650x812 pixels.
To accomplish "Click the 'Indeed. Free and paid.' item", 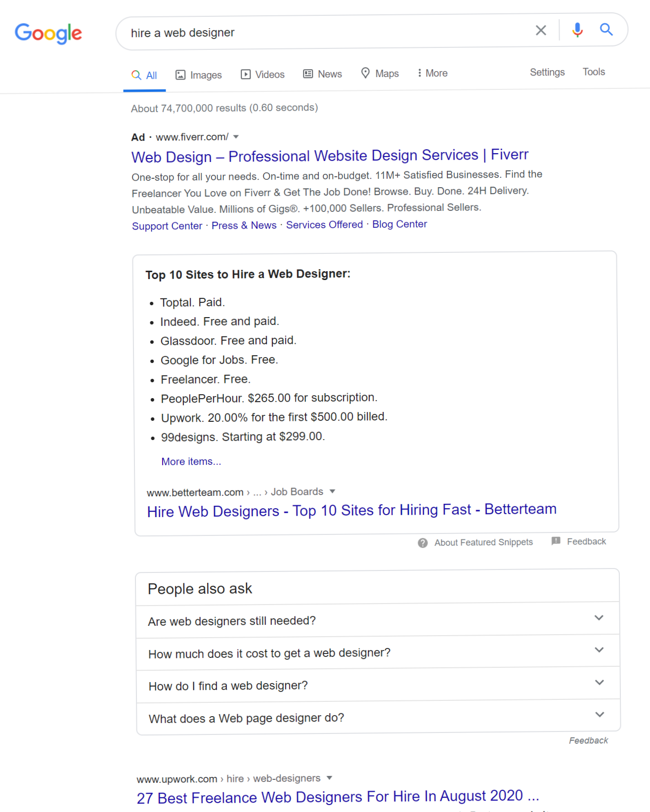I will [x=220, y=322].
